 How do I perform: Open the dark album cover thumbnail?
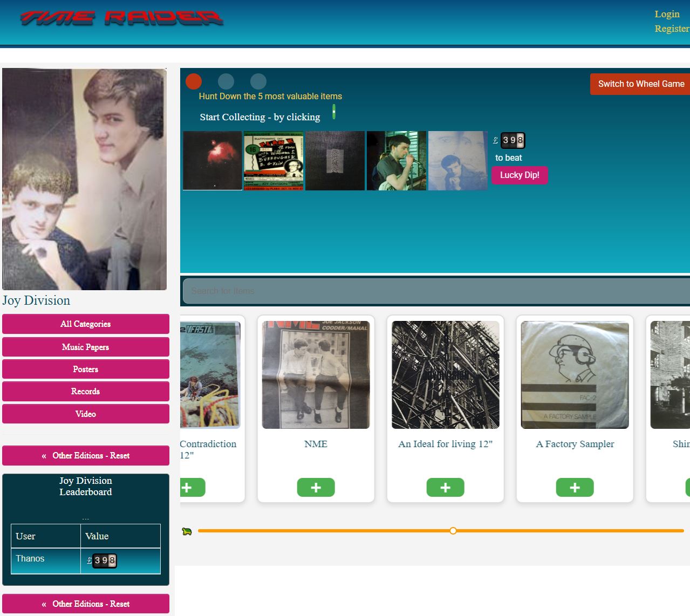335,161
